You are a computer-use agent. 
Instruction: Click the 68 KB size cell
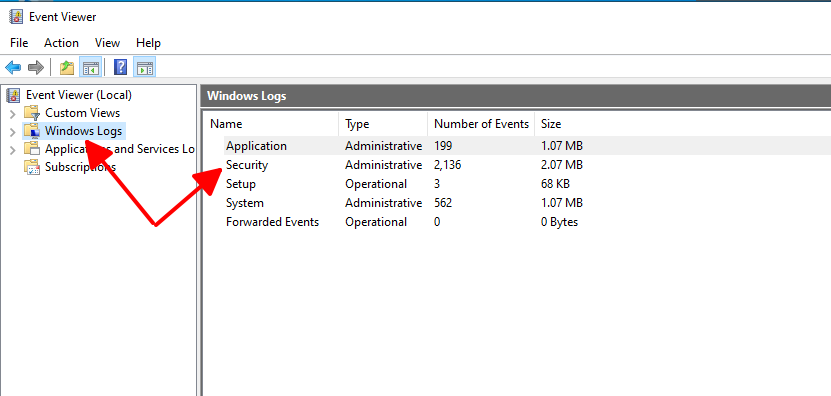[555, 184]
